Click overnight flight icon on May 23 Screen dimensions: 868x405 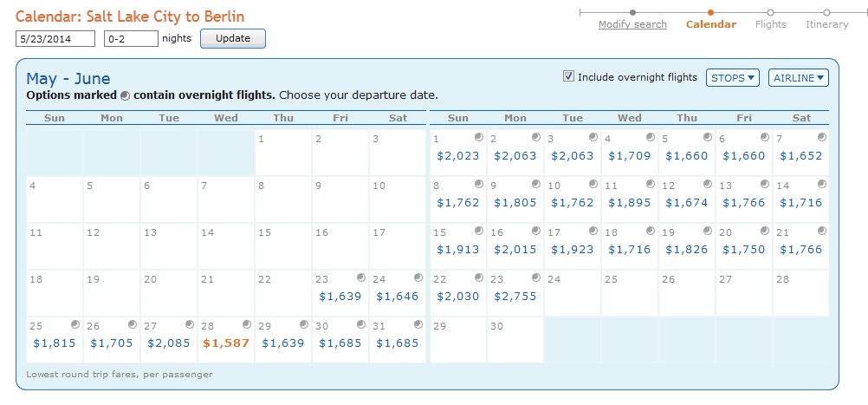click(361, 278)
